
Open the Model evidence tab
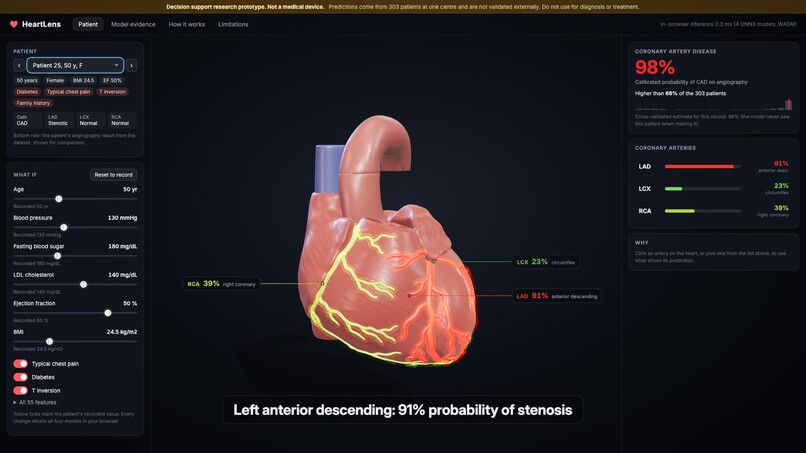coord(133,24)
